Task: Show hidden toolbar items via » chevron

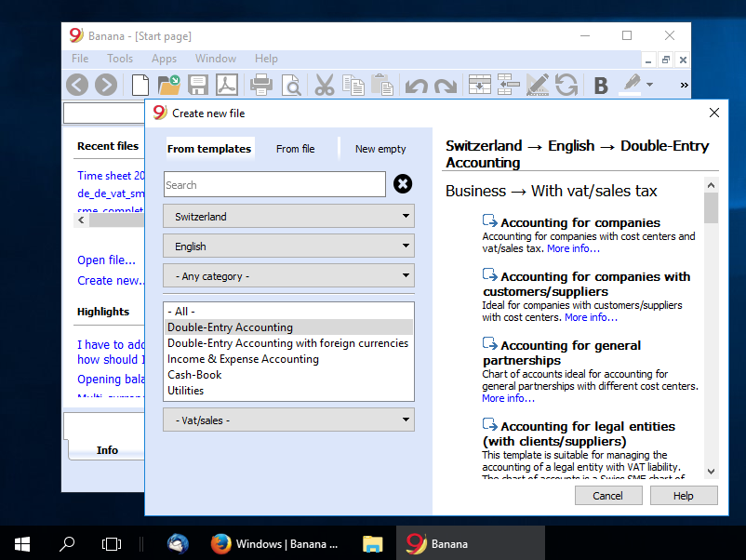Action: point(684,86)
